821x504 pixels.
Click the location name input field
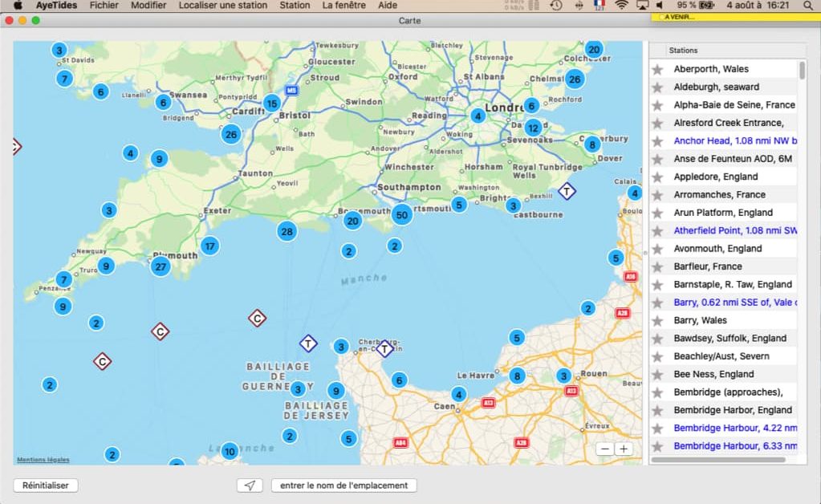(344, 486)
